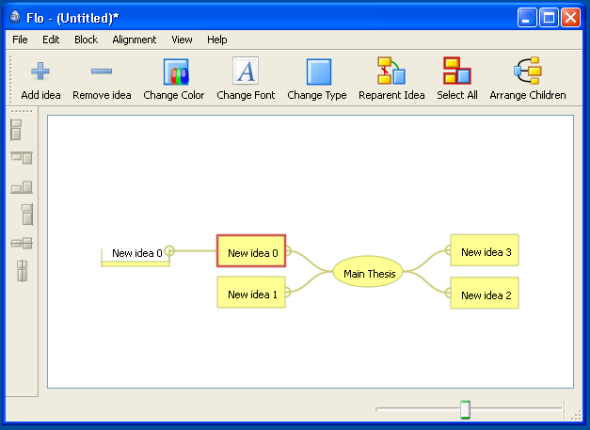Click the Arrange Children icon
Viewport: 590px width, 430px height.
click(528, 71)
